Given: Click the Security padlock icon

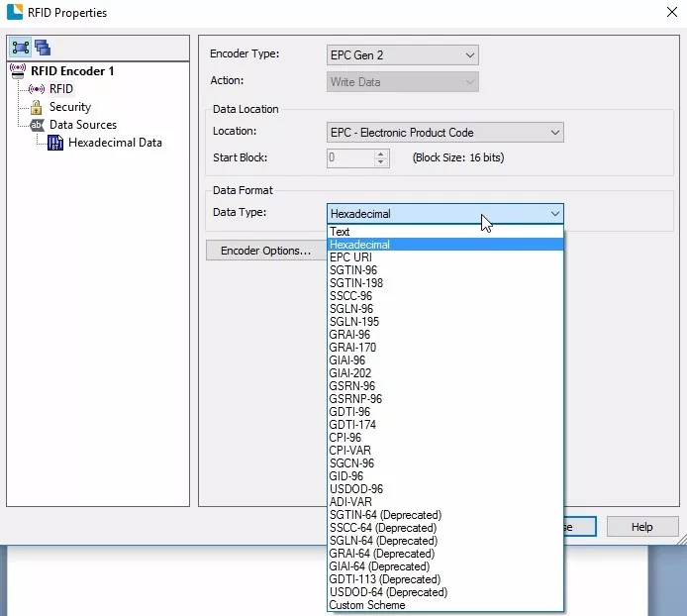Looking at the screenshot, I should click(x=37, y=107).
